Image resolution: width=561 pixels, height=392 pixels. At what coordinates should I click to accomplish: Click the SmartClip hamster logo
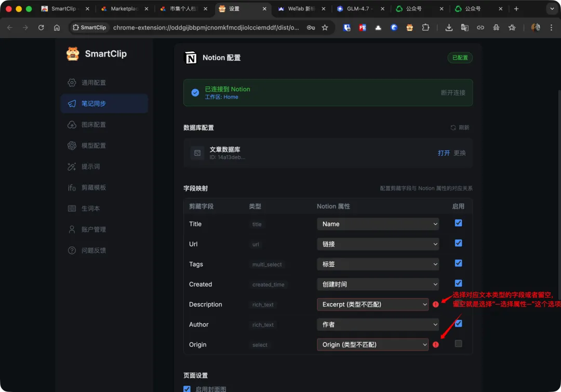(x=73, y=54)
